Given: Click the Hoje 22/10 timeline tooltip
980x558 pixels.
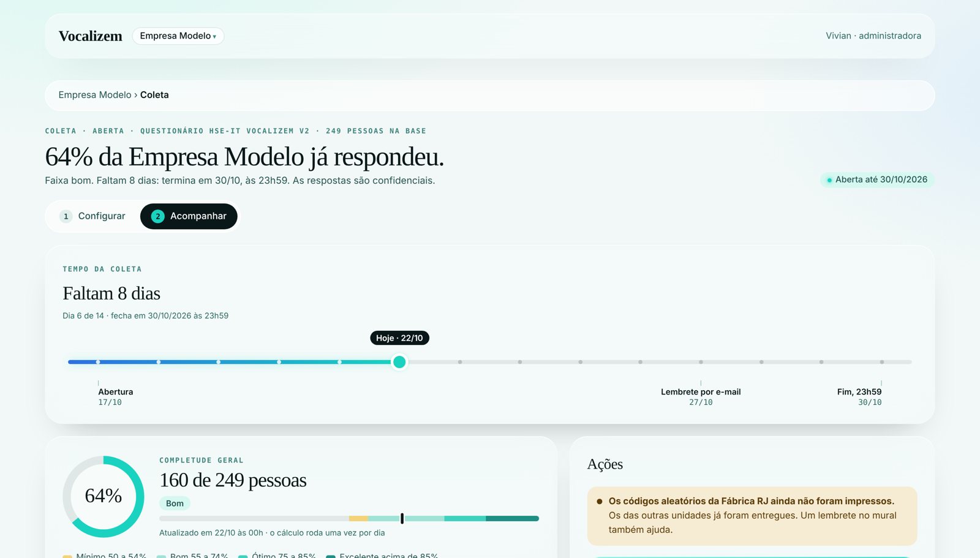Looking at the screenshot, I should pyautogui.click(x=399, y=338).
